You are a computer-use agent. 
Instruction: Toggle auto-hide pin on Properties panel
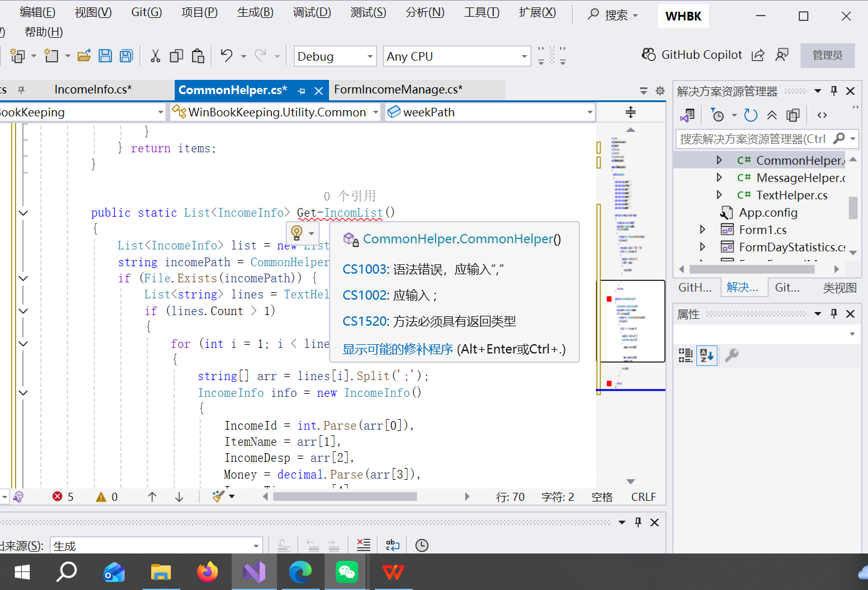coord(834,314)
